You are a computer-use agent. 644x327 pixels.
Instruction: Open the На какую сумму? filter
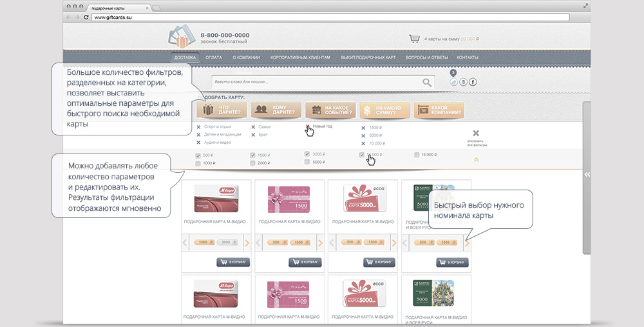(384, 110)
